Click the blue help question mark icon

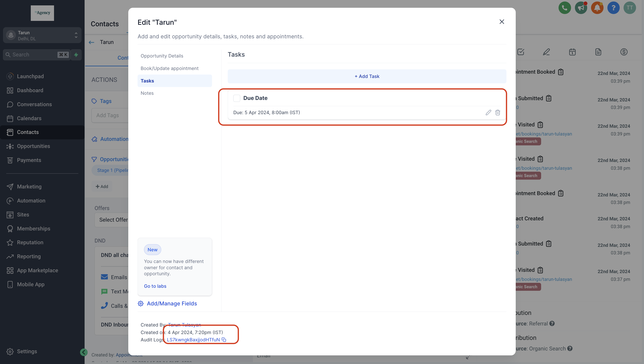point(613,8)
